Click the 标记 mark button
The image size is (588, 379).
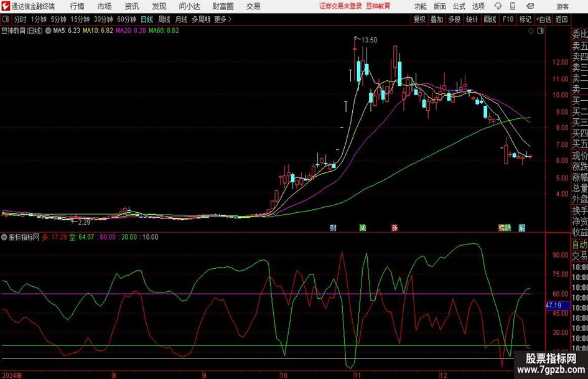click(525, 19)
